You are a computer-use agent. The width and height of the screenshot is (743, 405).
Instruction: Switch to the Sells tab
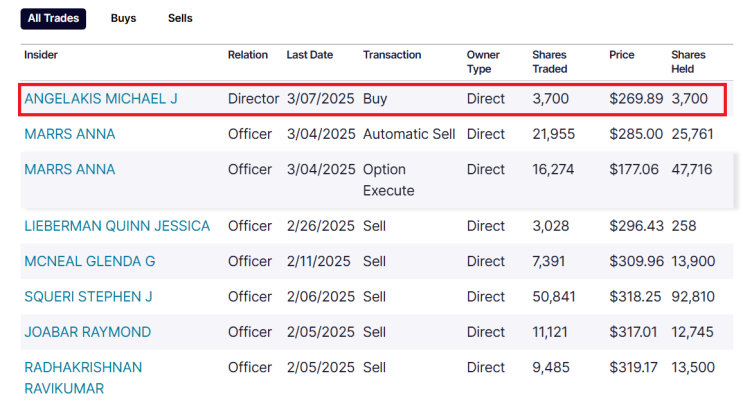click(180, 18)
